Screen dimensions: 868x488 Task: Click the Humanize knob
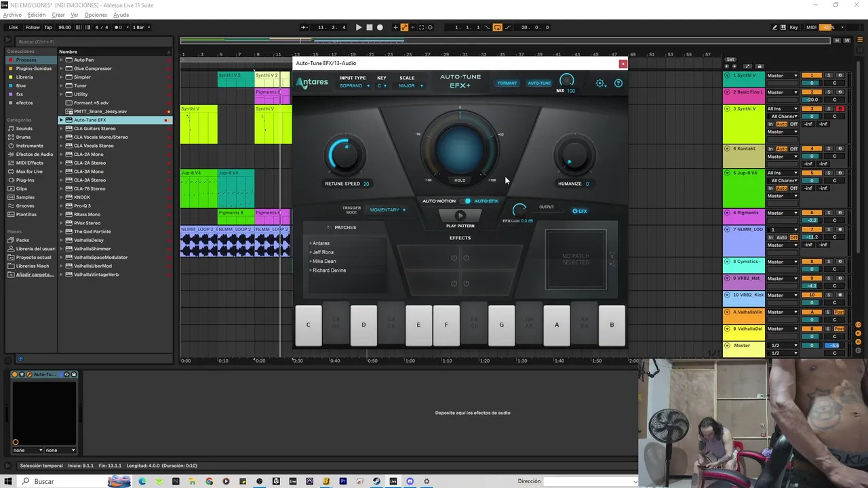point(574,155)
